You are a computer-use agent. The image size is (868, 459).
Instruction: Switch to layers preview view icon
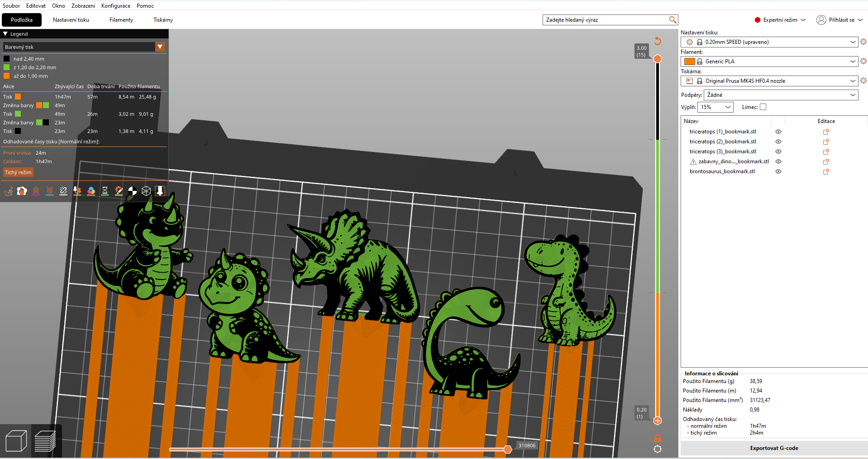tap(46, 441)
